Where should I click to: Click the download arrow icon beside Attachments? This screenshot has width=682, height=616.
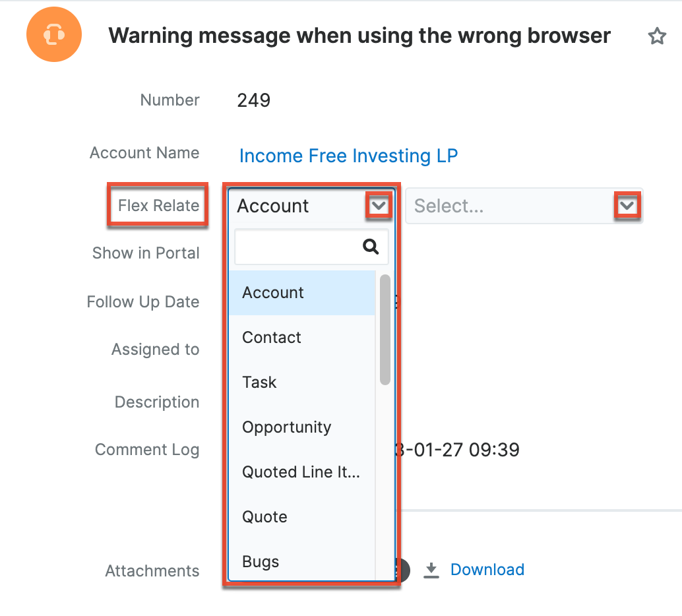tap(431, 570)
